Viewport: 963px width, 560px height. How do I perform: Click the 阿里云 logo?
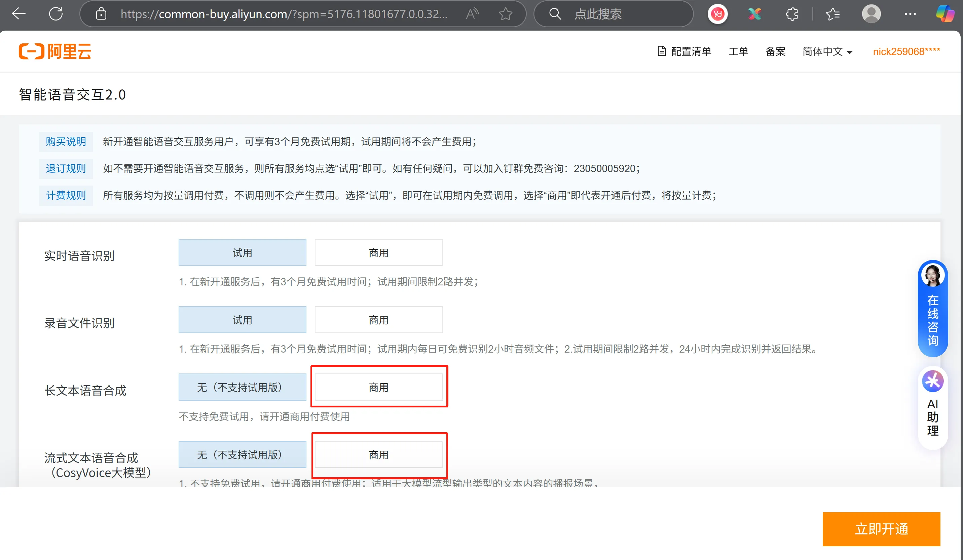[55, 51]
